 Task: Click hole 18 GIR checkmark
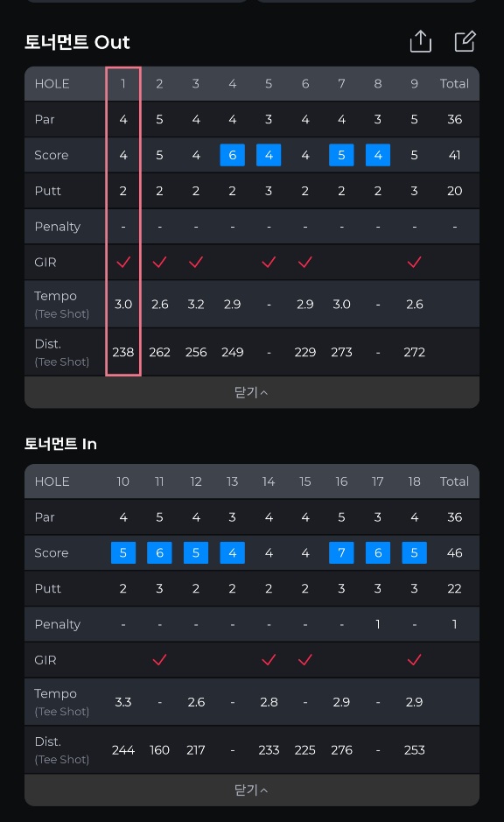414,660
